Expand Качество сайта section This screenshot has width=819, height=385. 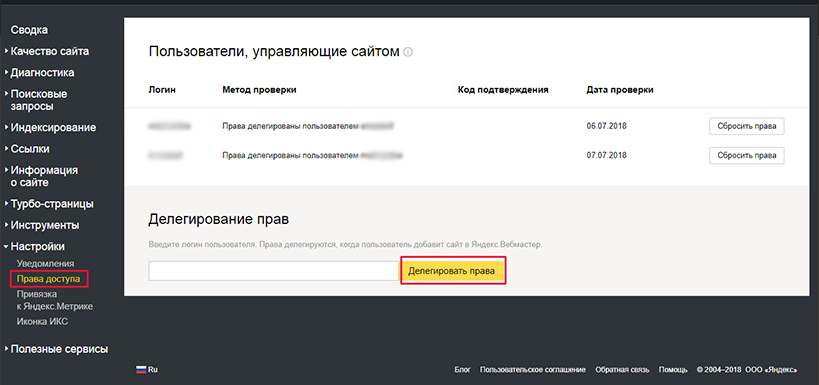click(x=50, y=51)
